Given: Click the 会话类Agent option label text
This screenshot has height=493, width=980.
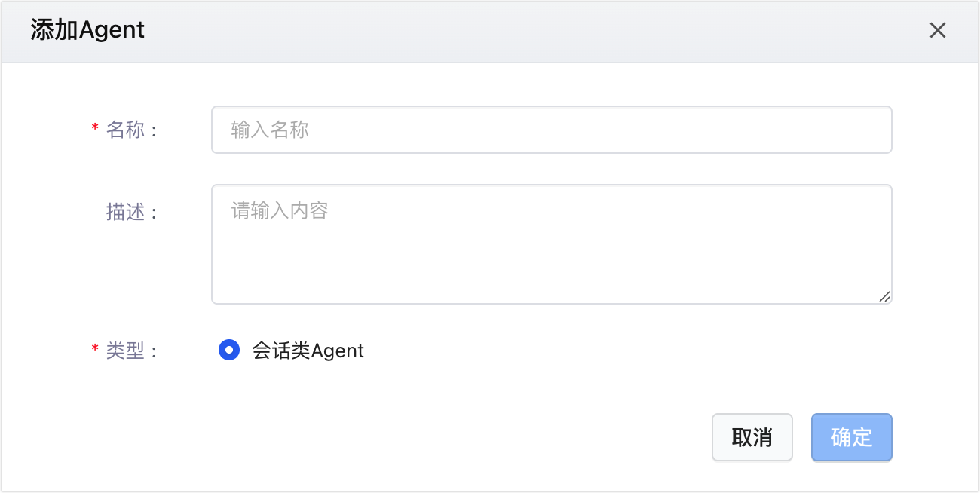Looking at the screenshot, I should tap(308, 351).
